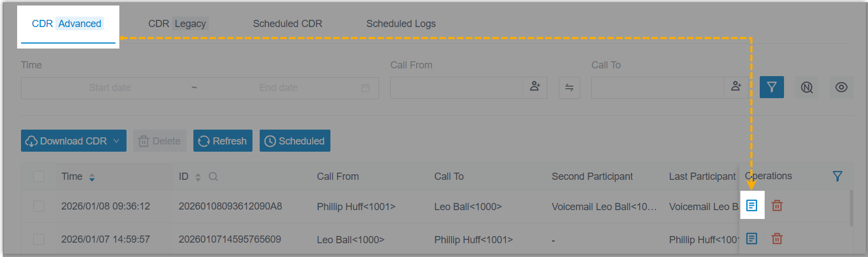Toggle the eye visibility icon
Screen dimensions: 868x257
[x=841, y=87]
